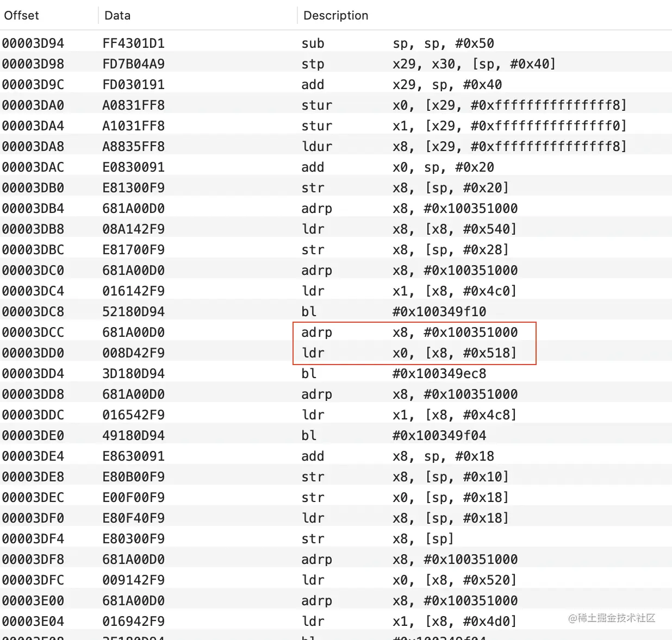Select offset 00003DA4 cell
The height and width of the screenshot is (640, 672).
coord(33,126)
